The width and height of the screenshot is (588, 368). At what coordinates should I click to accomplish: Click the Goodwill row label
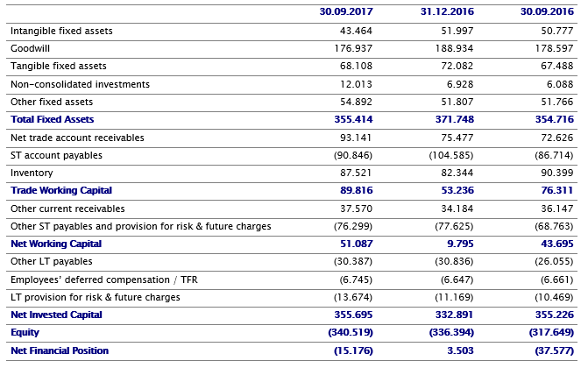[x=31, y=48]
